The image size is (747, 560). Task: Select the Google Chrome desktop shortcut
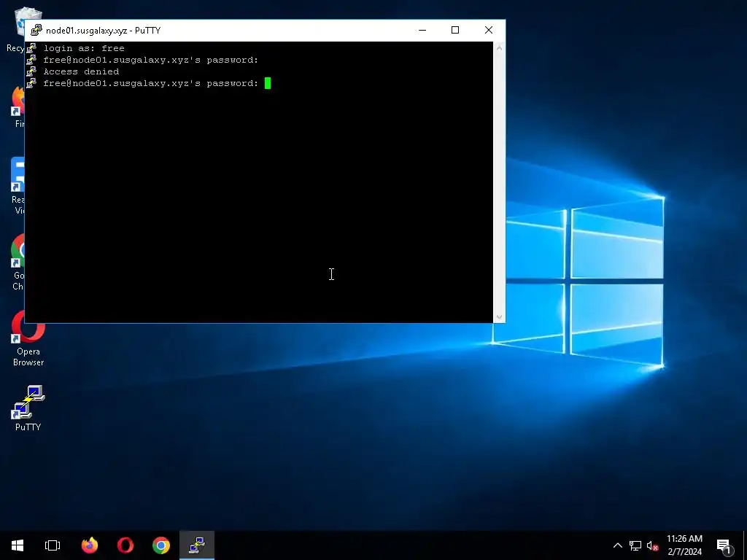[18, 262]
